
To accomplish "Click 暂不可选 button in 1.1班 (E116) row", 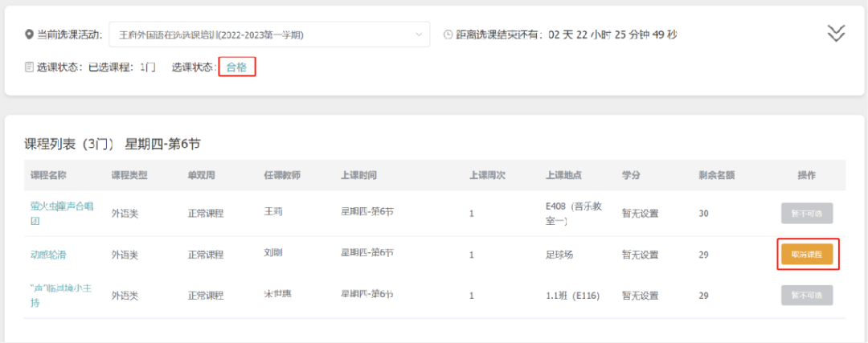I will (x=807, y=296).
